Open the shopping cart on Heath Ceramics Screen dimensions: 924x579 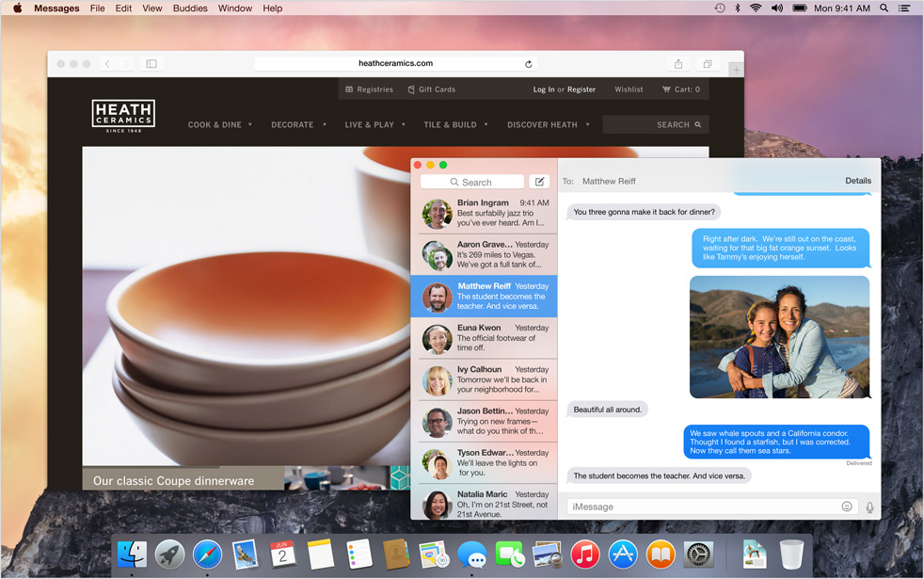681,89
